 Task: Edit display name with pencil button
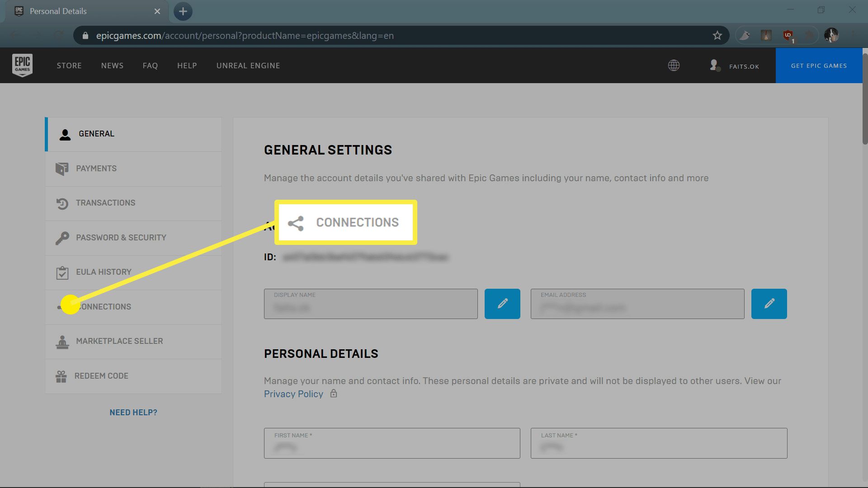502,304
